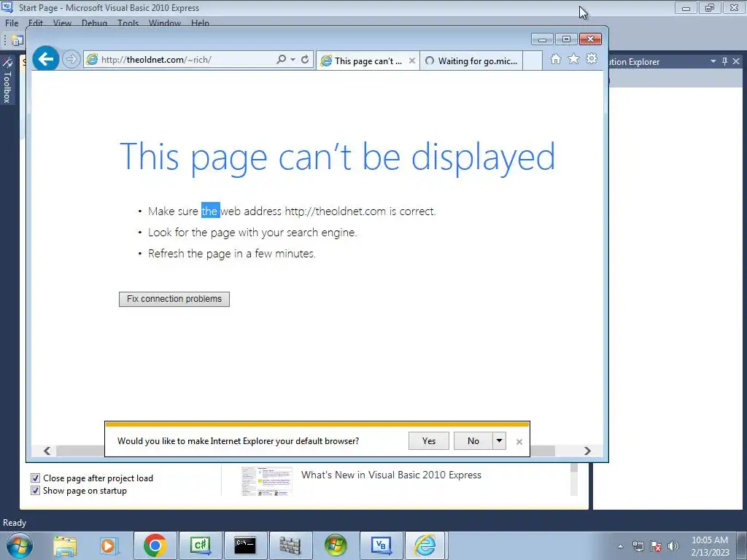This screenshot has width=747, height=560.
Task: Close the 'This page can't...' tab
Action: click(x=412, y=61)
